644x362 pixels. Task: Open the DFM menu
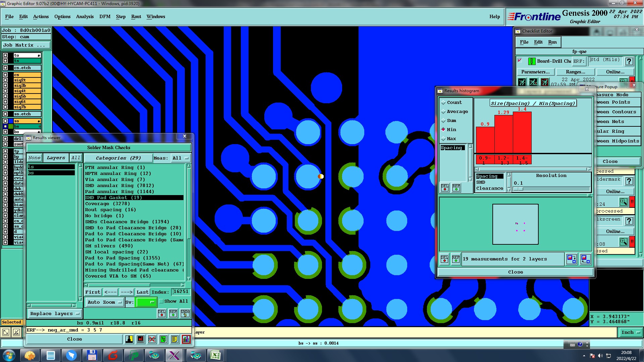105,16
